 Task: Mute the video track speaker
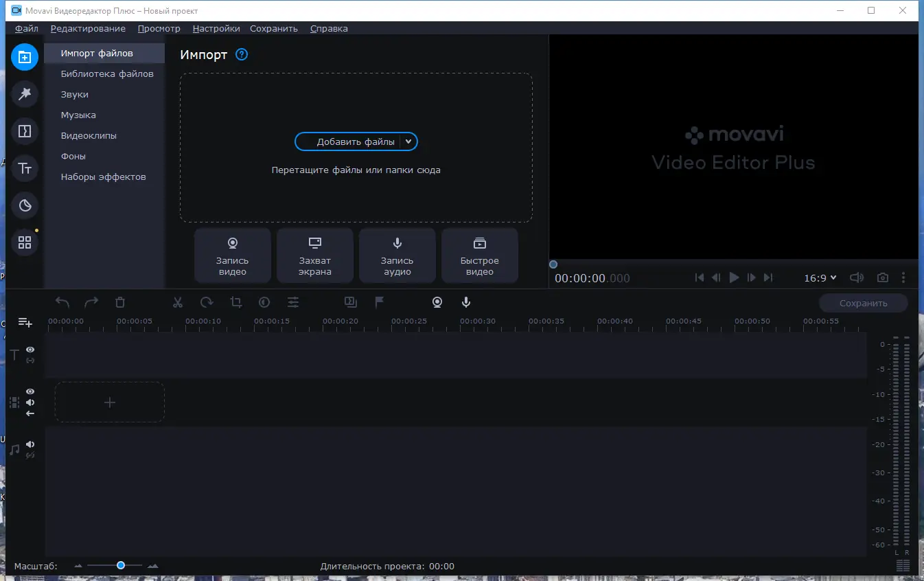[30, 402]
